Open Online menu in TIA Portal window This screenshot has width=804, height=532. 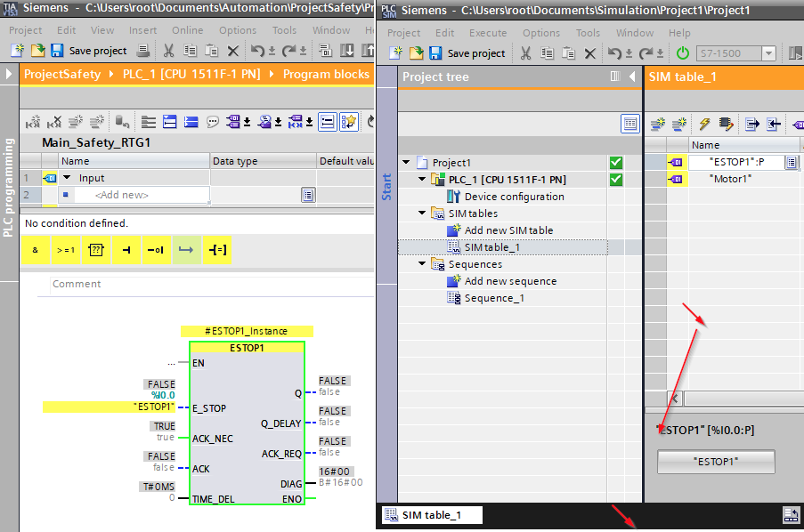pos(187,30)
